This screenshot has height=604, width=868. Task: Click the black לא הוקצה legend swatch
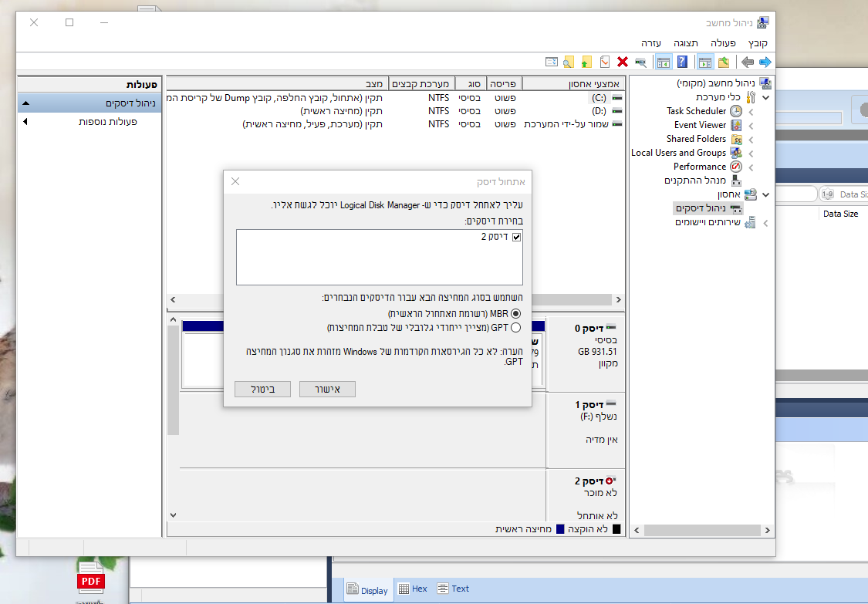616,529
